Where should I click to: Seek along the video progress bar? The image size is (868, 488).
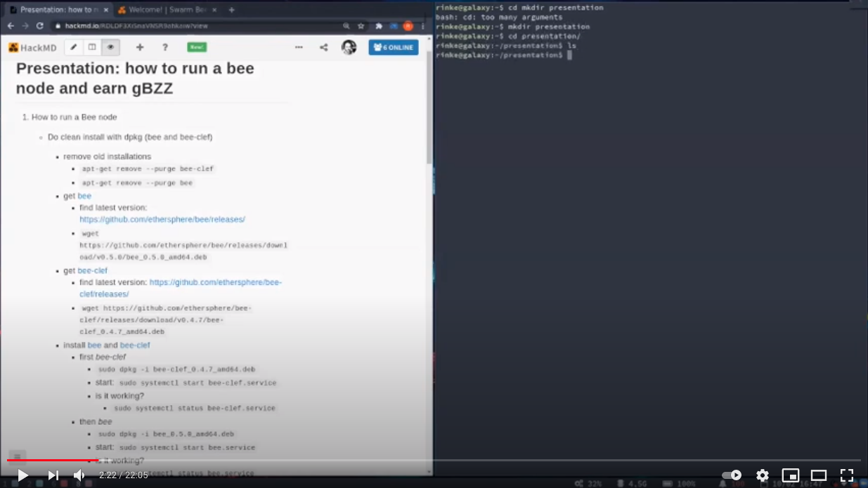[x=434, y=461]
